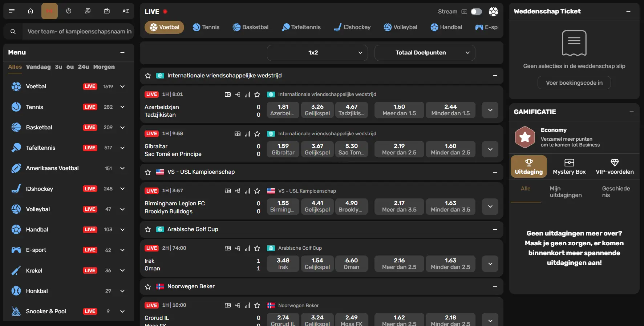Open the soccer ball icon beside Stream

click(x=493, y=12)
